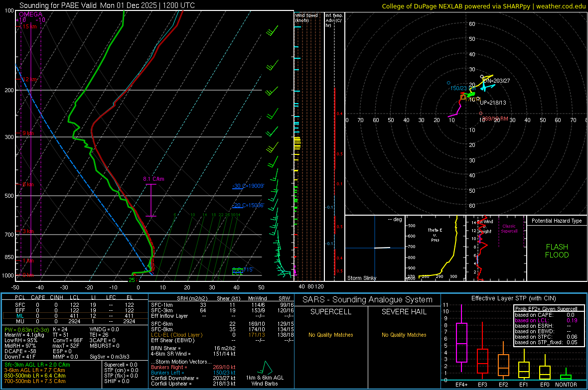588x390 pixels.
Task: Click the -30 C=19009' height label
Action: pyautogui.click(x=248, y=186)
